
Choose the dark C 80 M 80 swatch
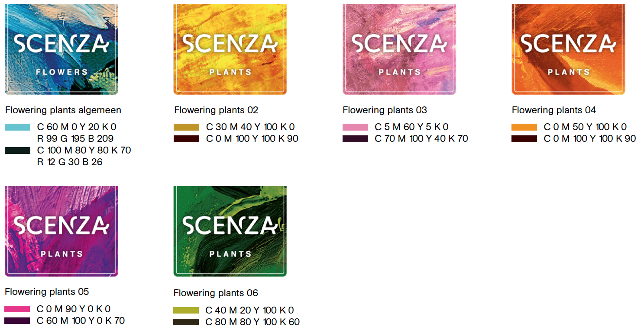186,322
